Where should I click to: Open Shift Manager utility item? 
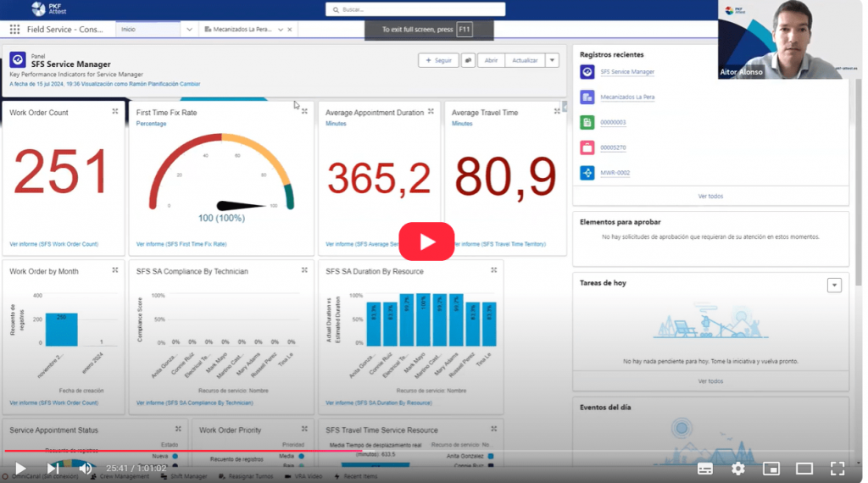(x=184, y=476)
